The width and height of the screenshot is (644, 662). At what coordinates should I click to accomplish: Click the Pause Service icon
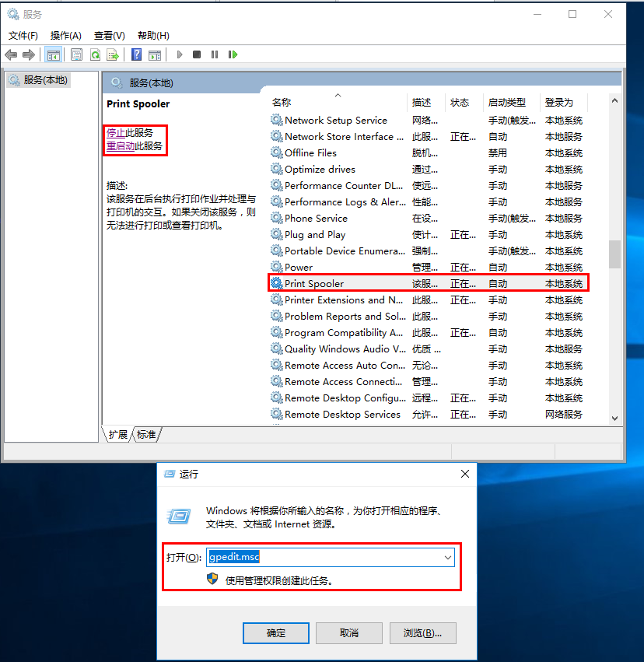pyautogui.click(x=215, y=54)
